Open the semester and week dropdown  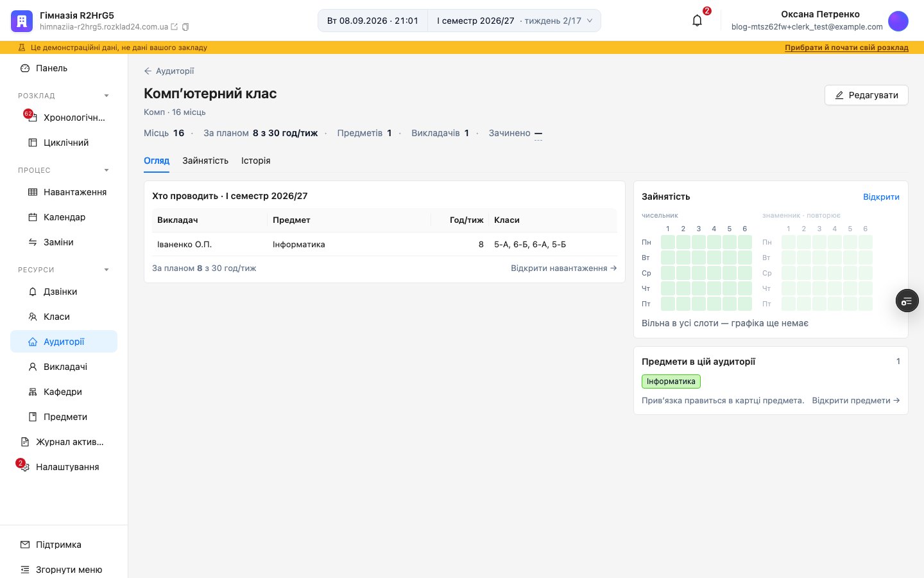[515, 21]
